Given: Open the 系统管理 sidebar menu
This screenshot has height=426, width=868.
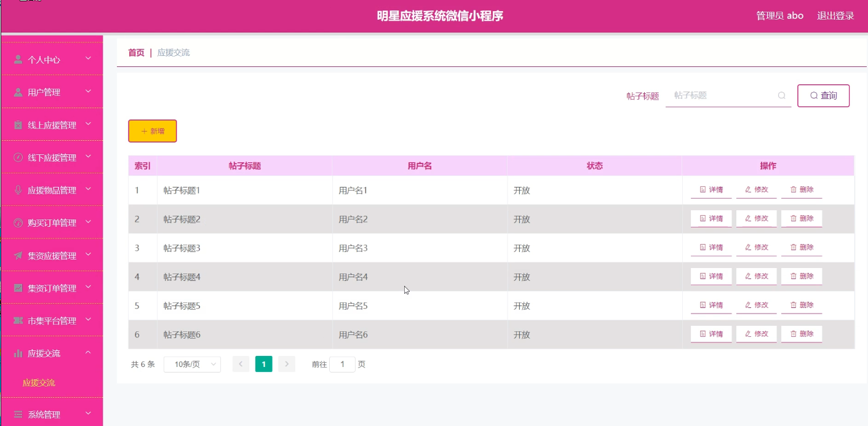Looking at the screenshot, I should pyautogui.click(x=52, y=414).
